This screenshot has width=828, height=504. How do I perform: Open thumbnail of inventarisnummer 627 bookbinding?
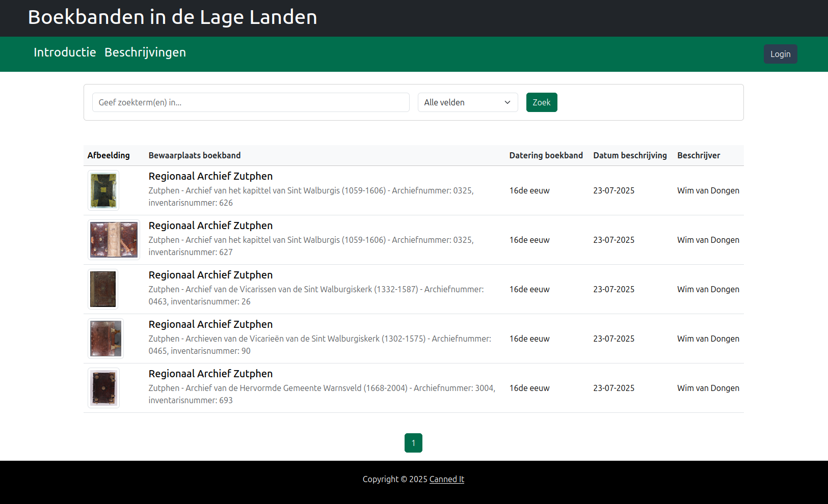[114, 240]
